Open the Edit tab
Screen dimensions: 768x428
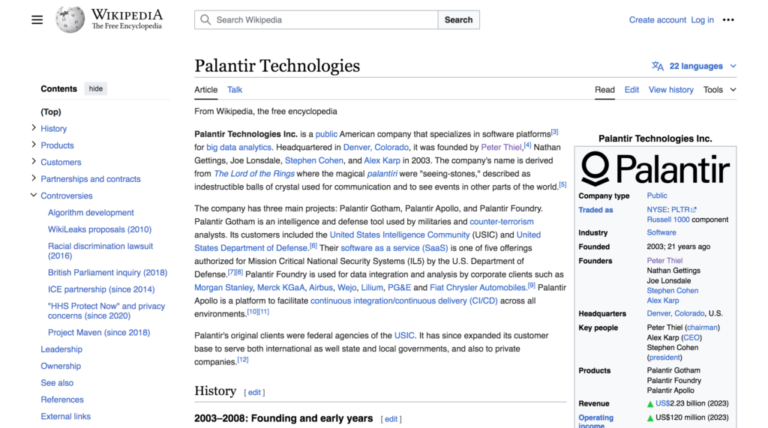(631, 90)
